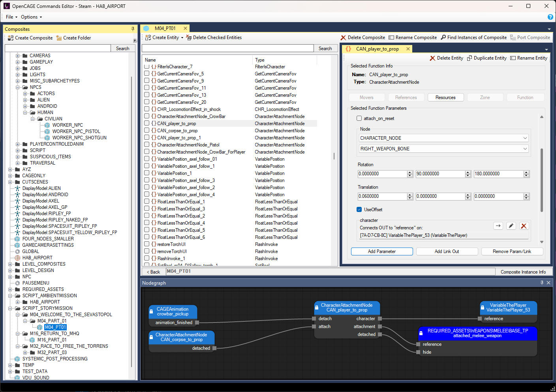556x392 pixels.
Task: Switch to the Resources tab
Action: coord(445,98)
